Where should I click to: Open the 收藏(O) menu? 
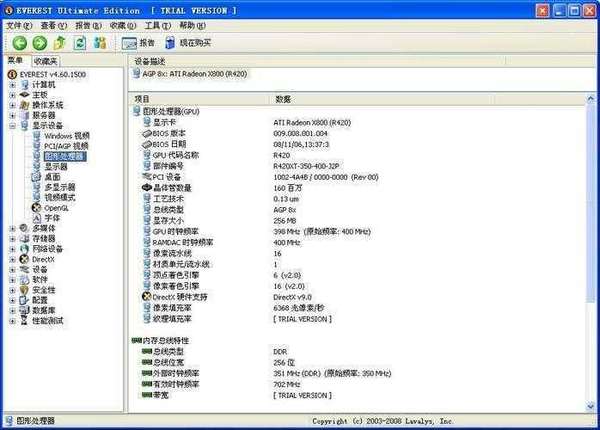(x=123, y=26)
